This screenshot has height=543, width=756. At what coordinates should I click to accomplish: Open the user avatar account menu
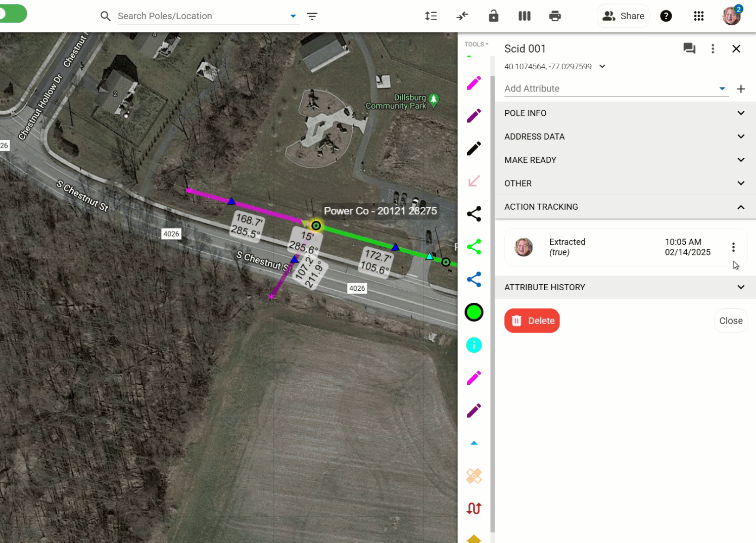pyautogui.click(x=731, y=16)
